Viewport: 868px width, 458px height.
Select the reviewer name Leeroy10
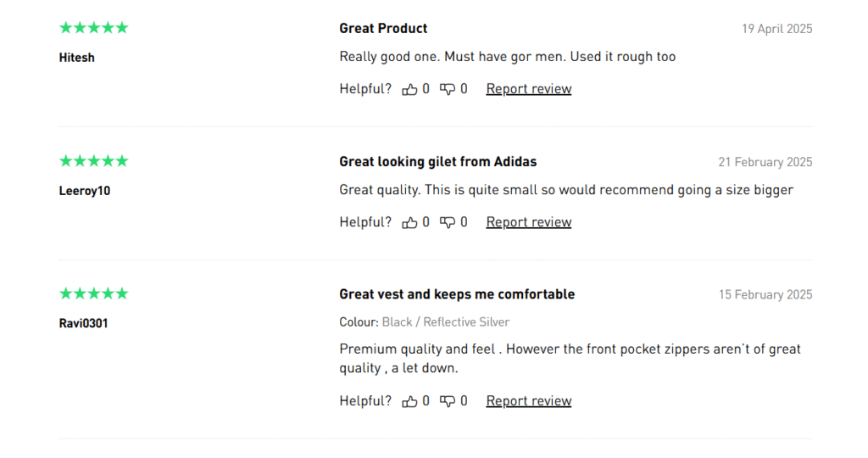click(85, 191)
